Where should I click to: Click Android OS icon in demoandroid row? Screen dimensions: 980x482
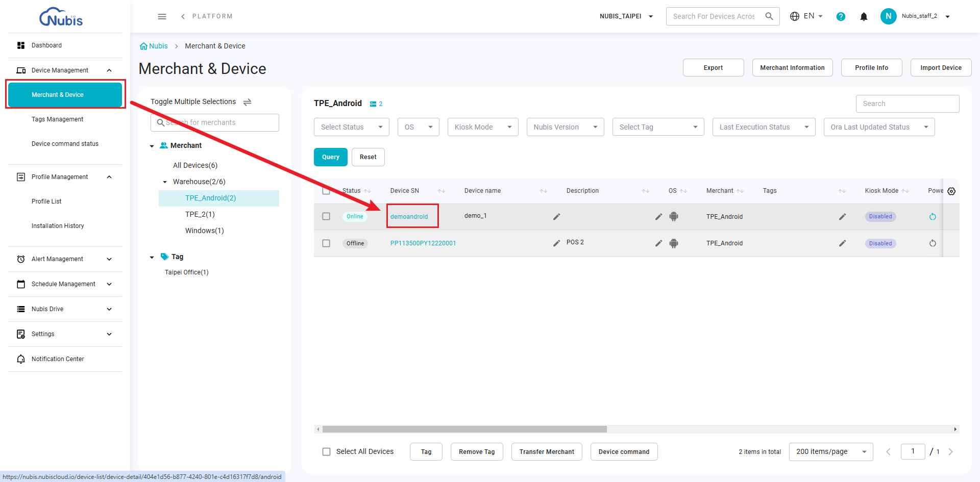[x=674, y=216]
